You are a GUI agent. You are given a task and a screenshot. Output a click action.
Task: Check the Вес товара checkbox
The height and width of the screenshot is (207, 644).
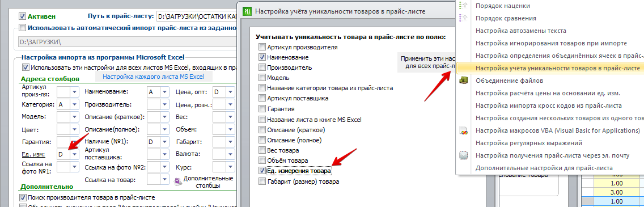pos(262,150)
